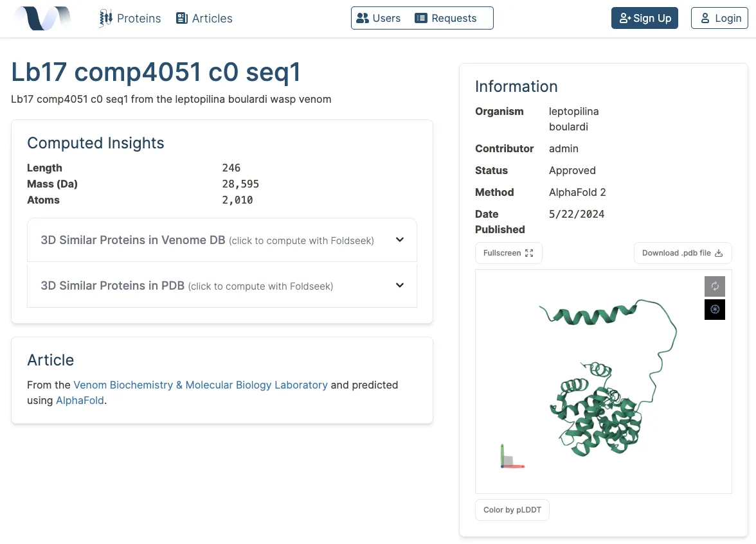Click the black screenshot icon in viewer
Image resolution: width=756 pixels, height=544 pixels.
(x=715, y=310)
